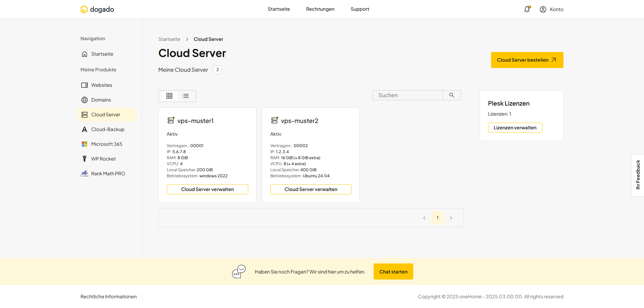This screenshot has width=644, height=308.
Task: Click Betriebssystem windows 2022 text
Action: (214, 176)
